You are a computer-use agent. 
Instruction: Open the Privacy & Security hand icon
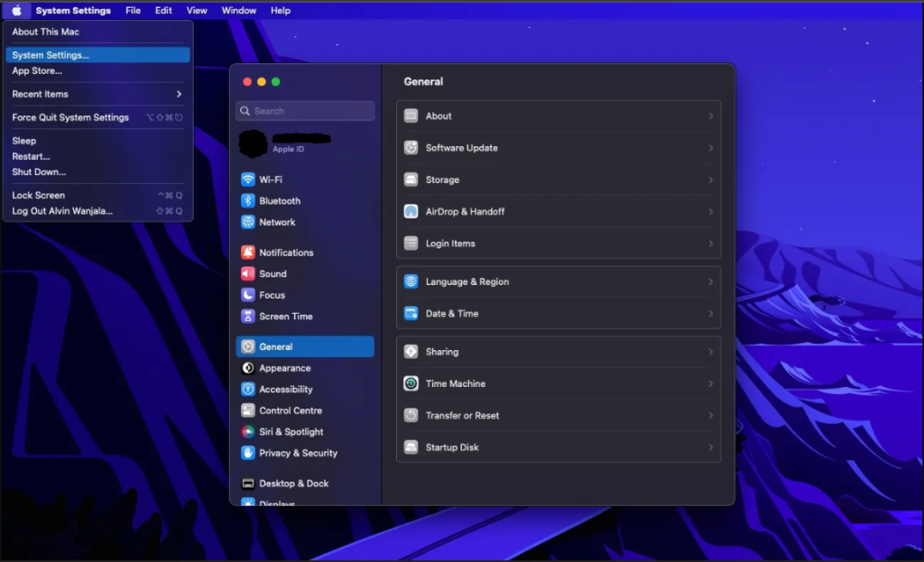click(248, 453)
